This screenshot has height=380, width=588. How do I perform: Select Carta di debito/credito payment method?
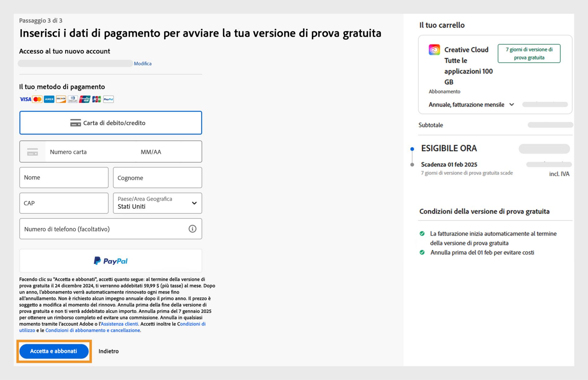tap(111, 123)
